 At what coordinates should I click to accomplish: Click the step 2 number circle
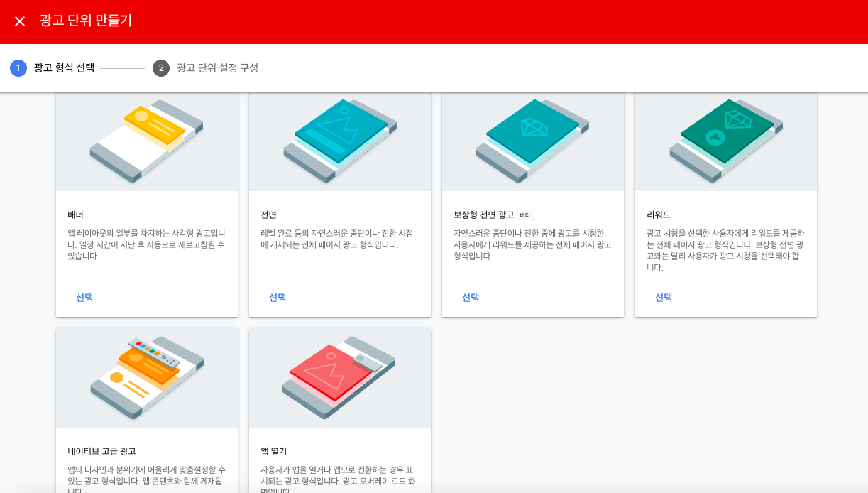[x=161, y=68]
